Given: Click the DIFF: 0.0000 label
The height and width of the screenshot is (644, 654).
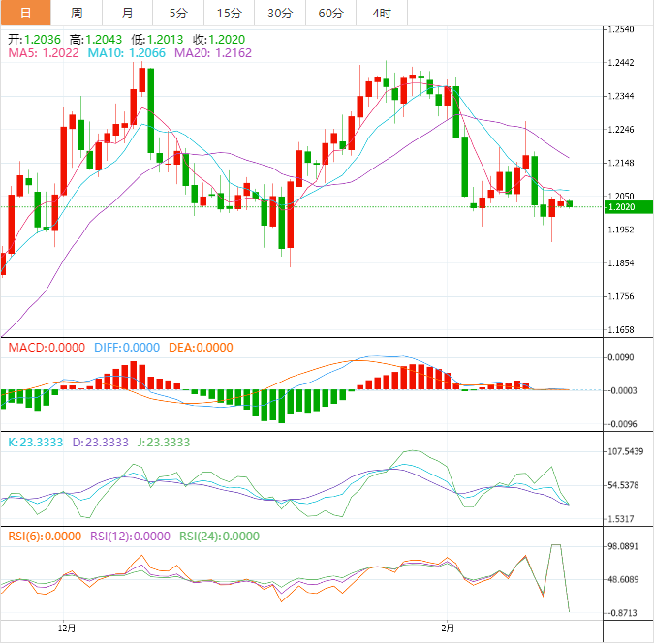Looking at the screenshot, I should 127,348.
